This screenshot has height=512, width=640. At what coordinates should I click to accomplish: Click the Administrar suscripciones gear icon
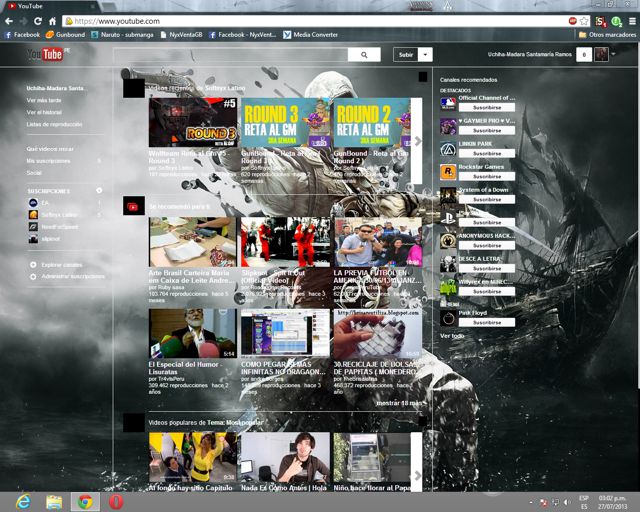[x=33, y=277]
